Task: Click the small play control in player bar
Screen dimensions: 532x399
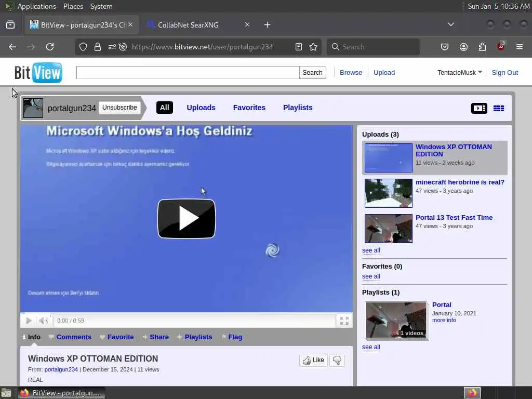Action: [x=29, y=321]
